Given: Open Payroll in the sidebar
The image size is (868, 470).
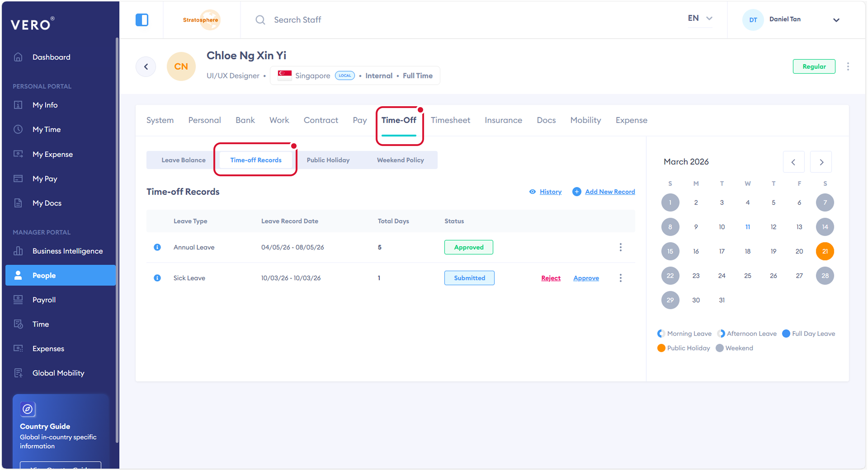Looking at the screenshot, I should [x=44, y=300].
